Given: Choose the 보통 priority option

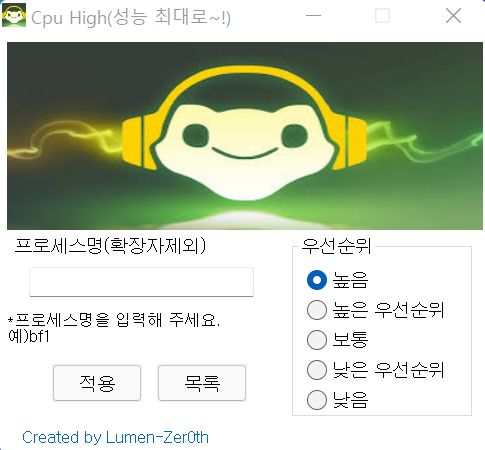Looking at the screenshot, I should pos(317,340).
